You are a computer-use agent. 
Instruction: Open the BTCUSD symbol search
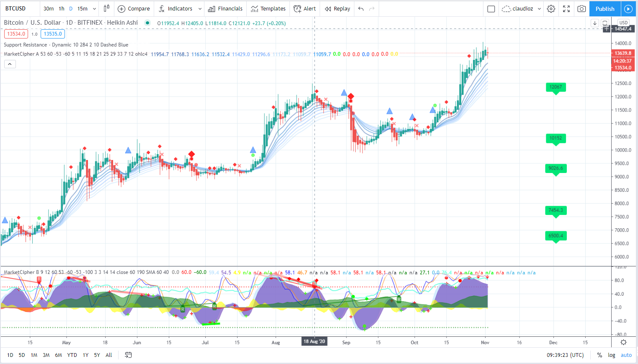point(15,8)
